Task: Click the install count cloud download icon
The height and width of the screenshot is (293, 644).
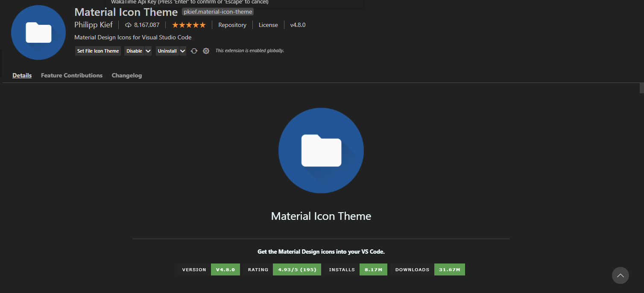Action: tap(128, 25)
